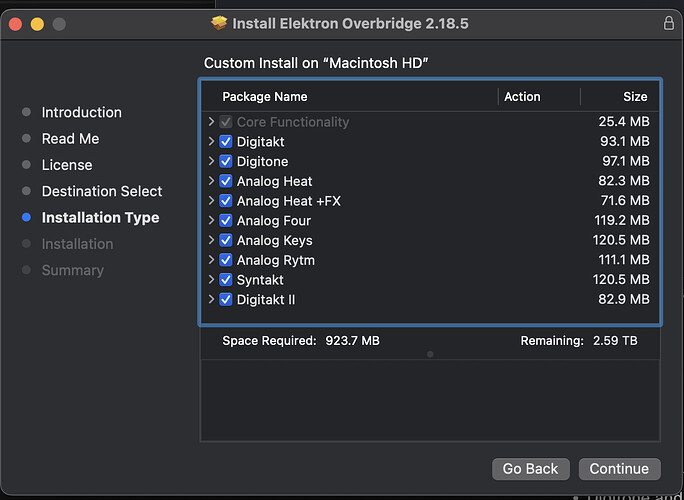Image resolution: width=684 pixels, height=500 pixels.
Task: Expand the Digitakt package chevron
Action: pos(211,141)
